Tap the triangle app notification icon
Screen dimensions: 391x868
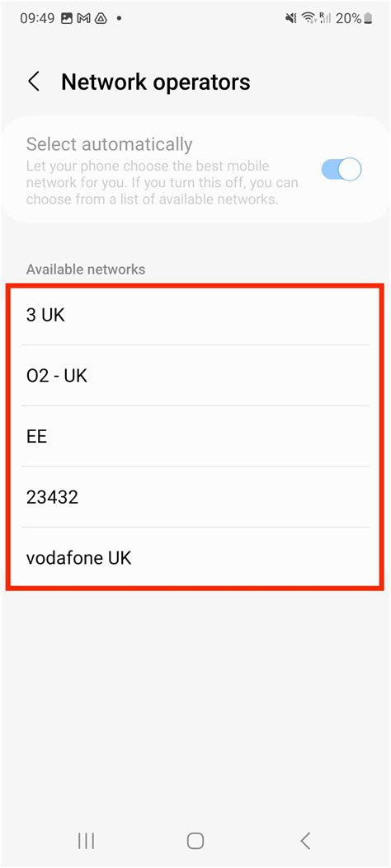point(101,18)
